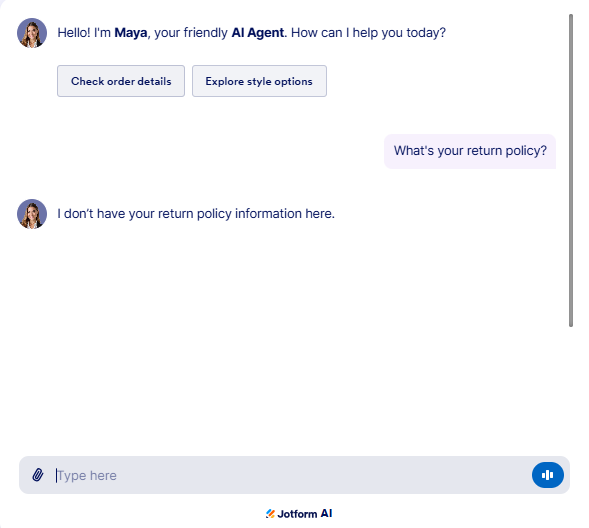Select the "What's your return policy?" message bubble
The width and height of the screenshot is (589, 528).
[x=470, y=151]
